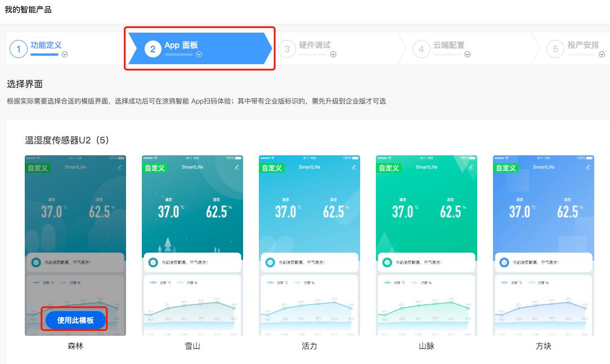Click the edit pencil icon on 森林 template
The image size is (610, 364).
119,167
